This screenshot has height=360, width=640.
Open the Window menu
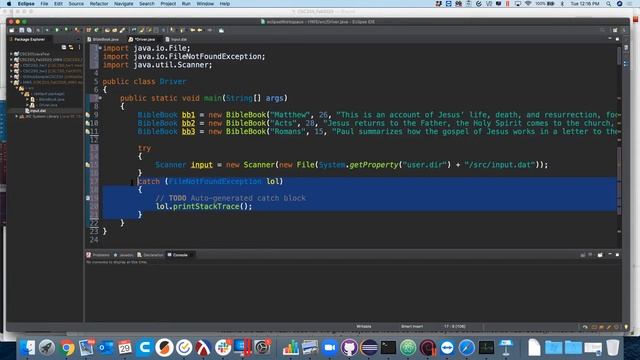pyautogui.click(x=205, y=4)
